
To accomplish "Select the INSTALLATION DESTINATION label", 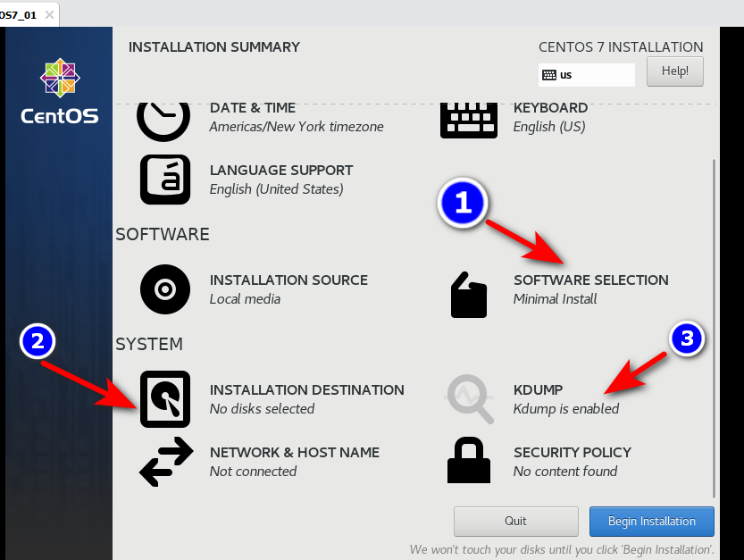I will tap(307, 390).
